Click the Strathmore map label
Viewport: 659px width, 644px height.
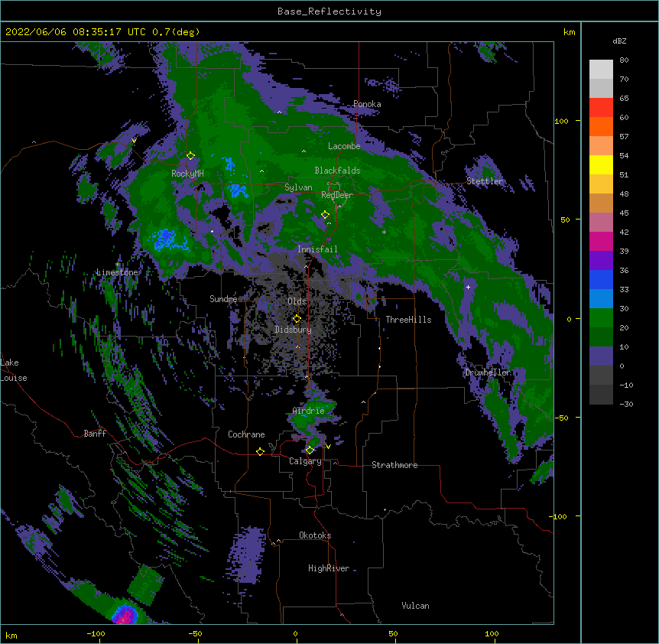tap(394, 465)
